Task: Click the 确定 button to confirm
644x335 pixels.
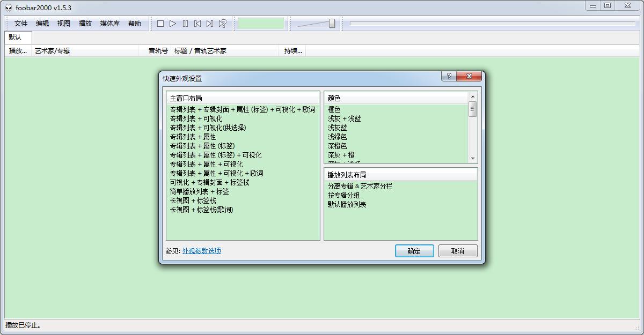Action: (x=414, y=251)
